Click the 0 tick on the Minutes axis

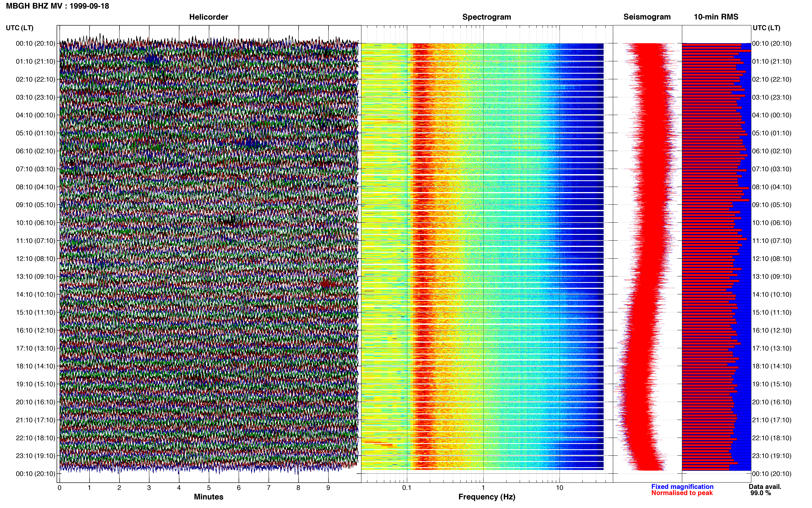[x=59, y=488]
